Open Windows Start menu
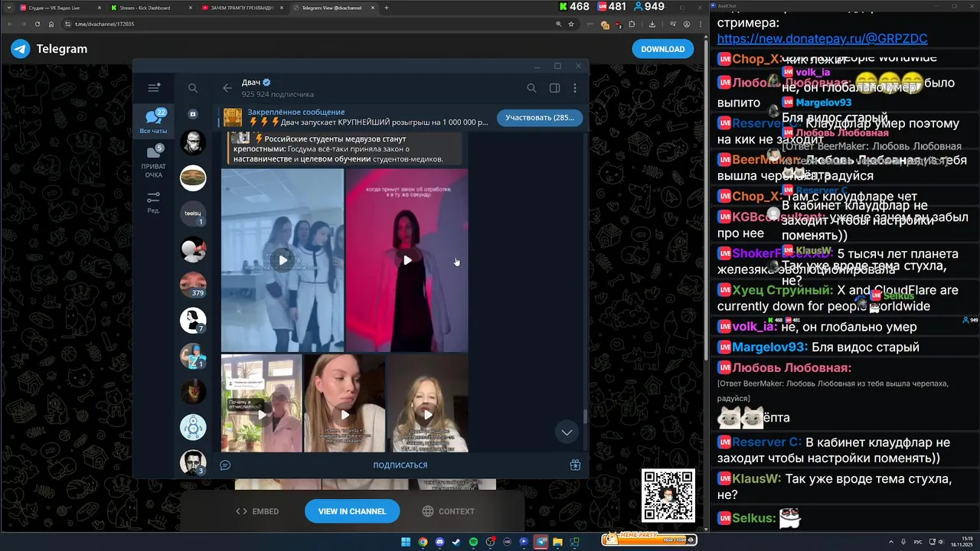 406,542
